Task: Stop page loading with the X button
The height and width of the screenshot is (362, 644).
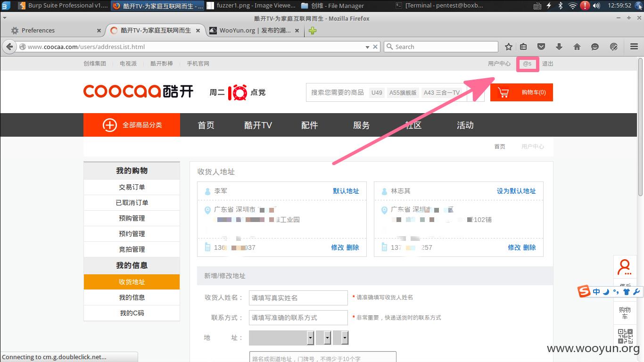Action: click(x=376, y=47)
